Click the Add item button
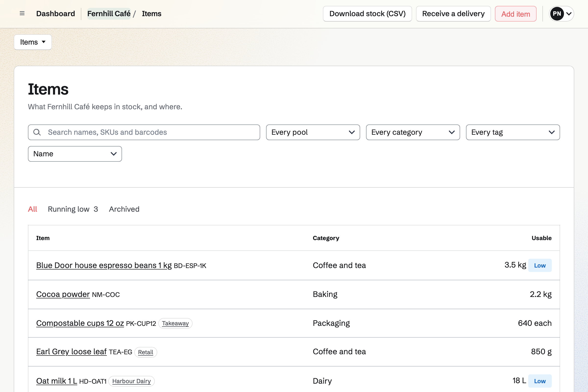 tap(515, 14)
